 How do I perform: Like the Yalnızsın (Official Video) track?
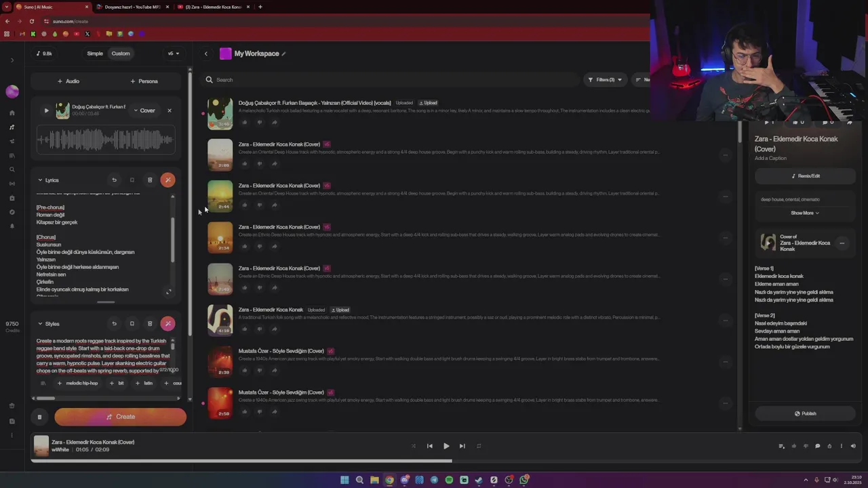(244, 123)
